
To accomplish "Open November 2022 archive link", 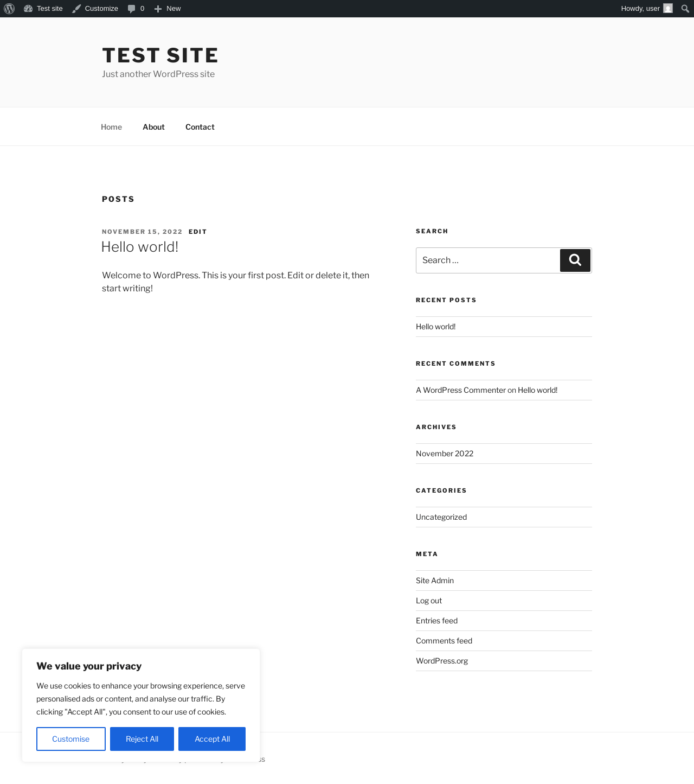I will pos(445,454).
